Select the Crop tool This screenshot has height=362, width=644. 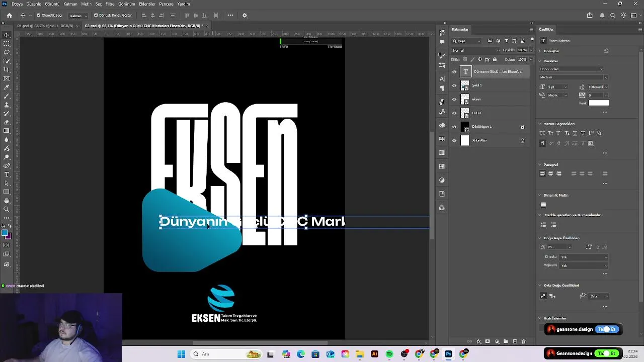point(7,70)
